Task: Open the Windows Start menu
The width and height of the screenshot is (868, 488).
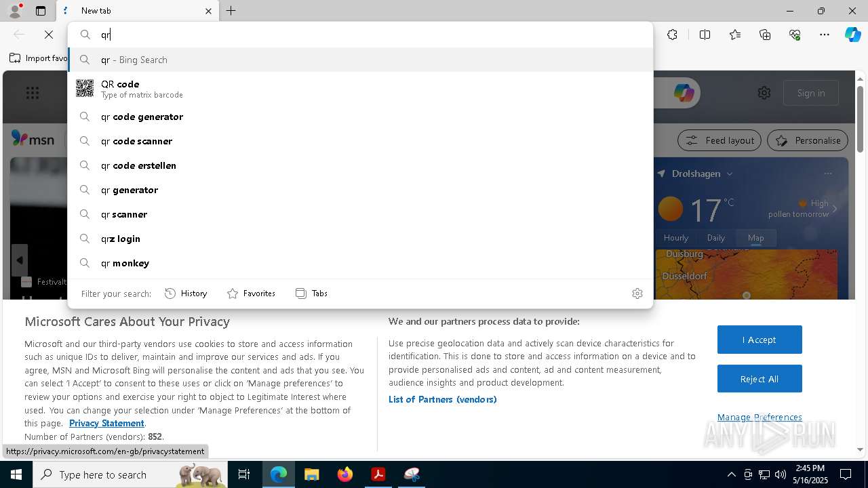Action: coord(16,474)
